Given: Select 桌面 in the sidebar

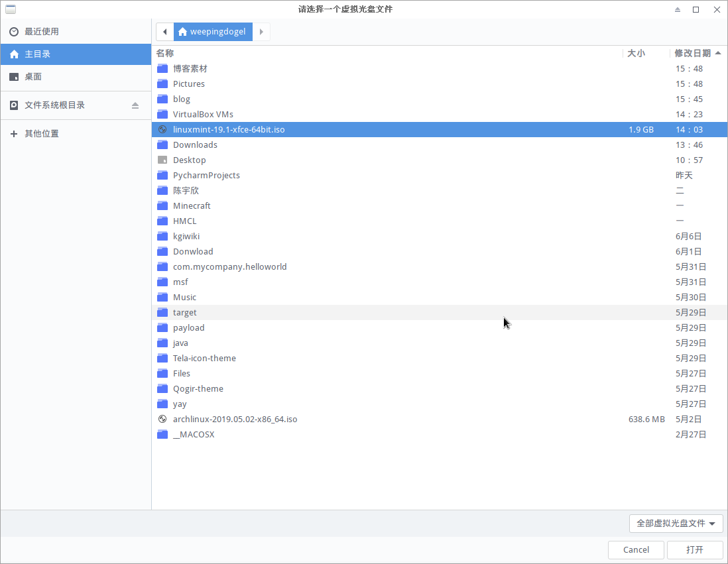Looking at the screenshot, I should tap(33, 77).
